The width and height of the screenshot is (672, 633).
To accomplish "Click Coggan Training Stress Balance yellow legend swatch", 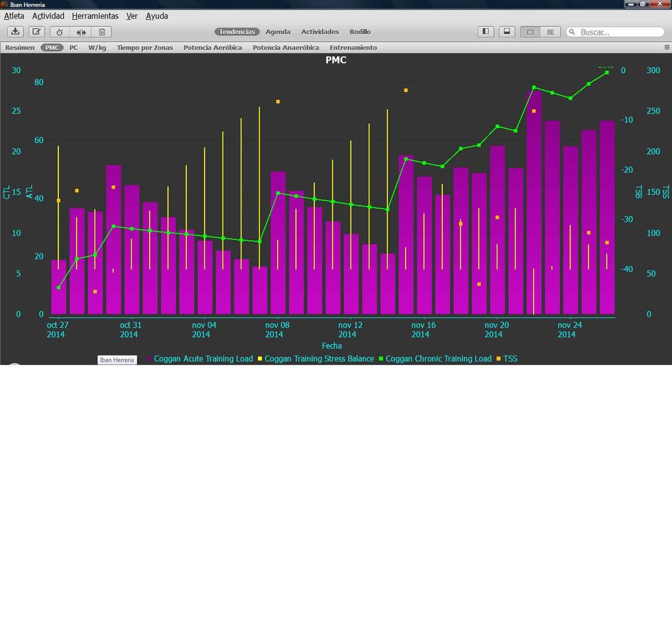I will coord(260,359).
